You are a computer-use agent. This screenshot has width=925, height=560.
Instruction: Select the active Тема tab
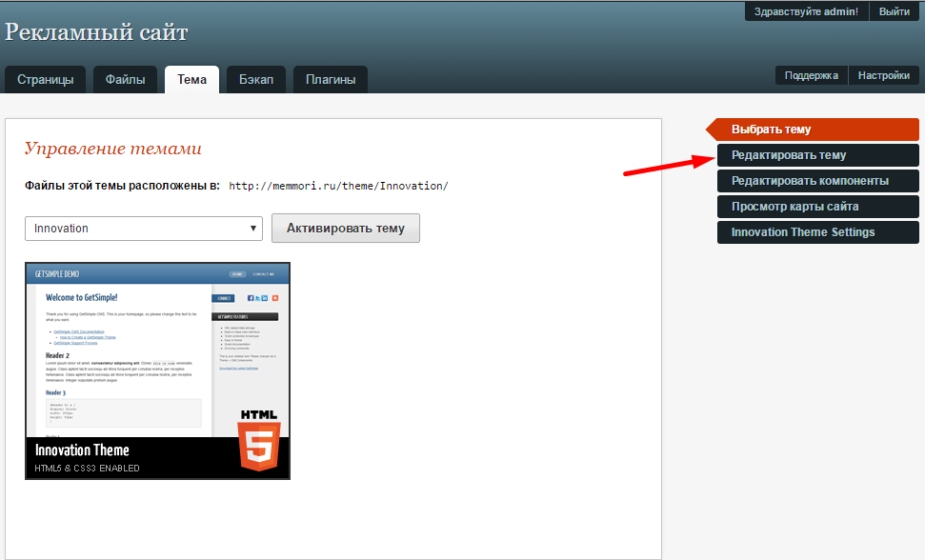tap(191, 80)
